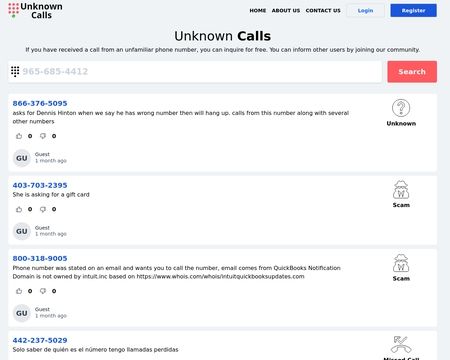450x360 pixels.
Task: Open number 800-318-9005 link
Action: tap(40, 258)
